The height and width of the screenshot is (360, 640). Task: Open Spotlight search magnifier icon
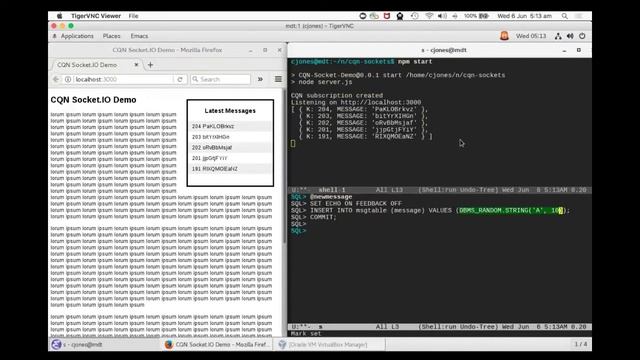pyautogui.click(x=564, y=16)
